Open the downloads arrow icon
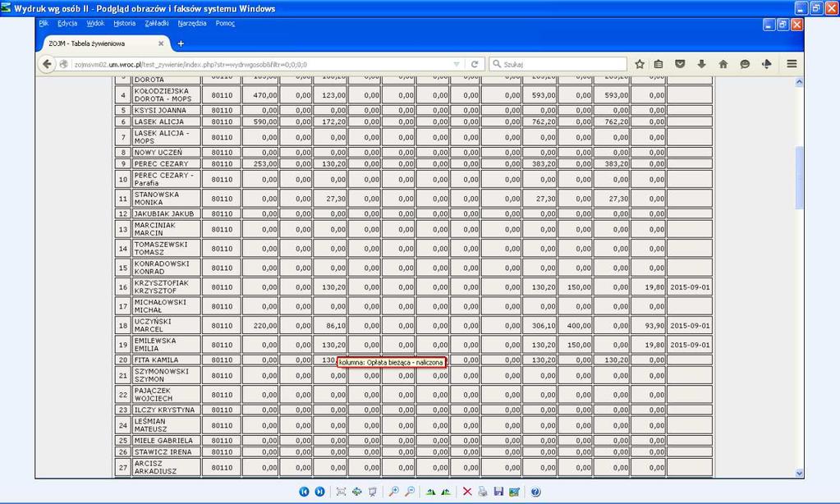The image size is (840, 504). (701, 64)
